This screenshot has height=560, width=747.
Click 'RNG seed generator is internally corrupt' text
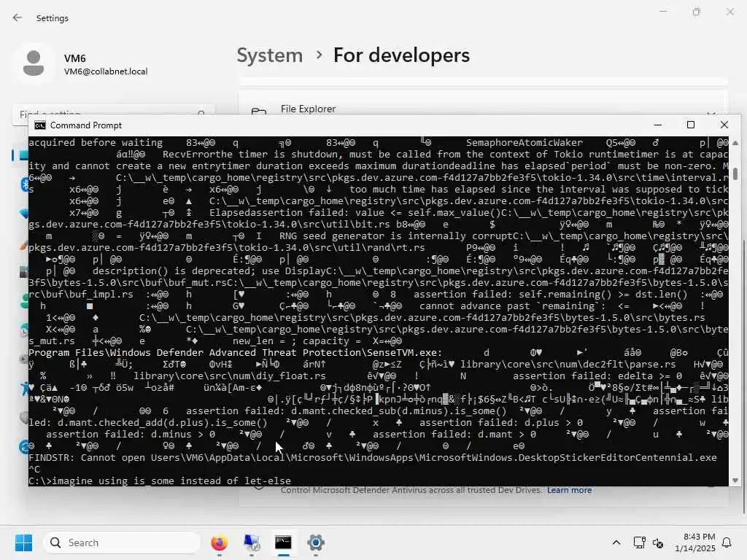pyautogui.click(x=396, y=236)
